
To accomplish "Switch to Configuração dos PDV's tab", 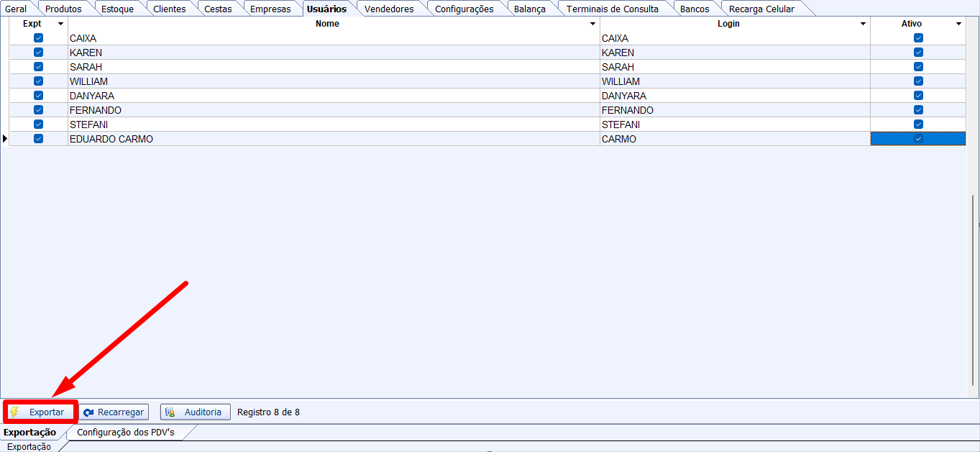I will (x=125, y=433).
